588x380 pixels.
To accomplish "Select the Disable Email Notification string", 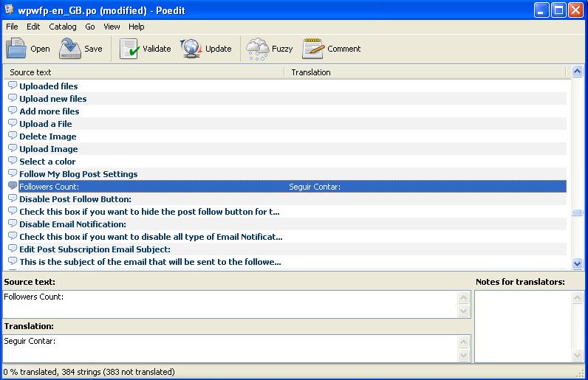I will tap(72, 224).
